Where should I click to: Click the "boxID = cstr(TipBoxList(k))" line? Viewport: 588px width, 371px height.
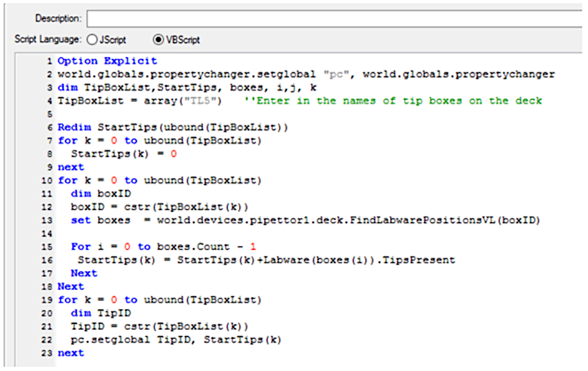click(159, 207)
